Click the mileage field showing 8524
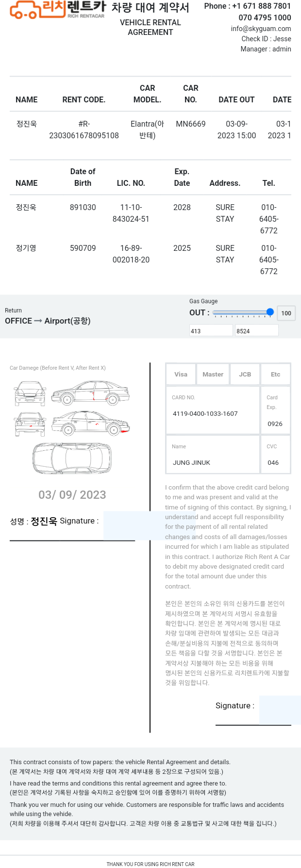Screen dimensions: 301x868 pos(257,331)
